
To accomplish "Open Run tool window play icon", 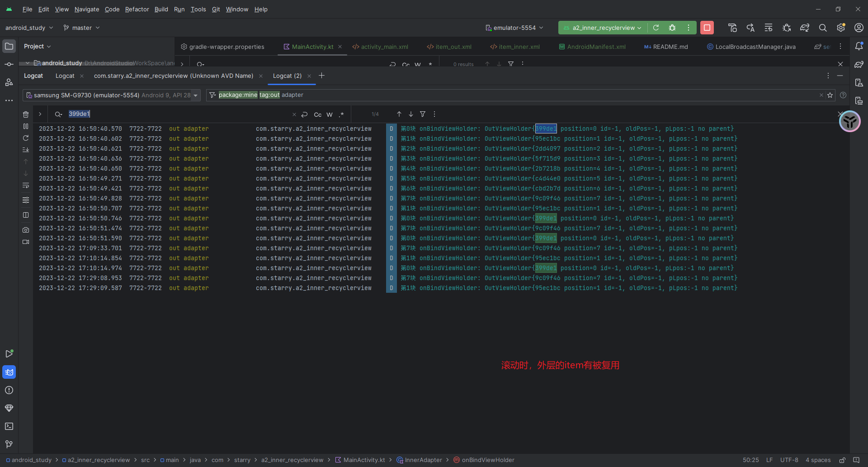I will tap(9, 354).
